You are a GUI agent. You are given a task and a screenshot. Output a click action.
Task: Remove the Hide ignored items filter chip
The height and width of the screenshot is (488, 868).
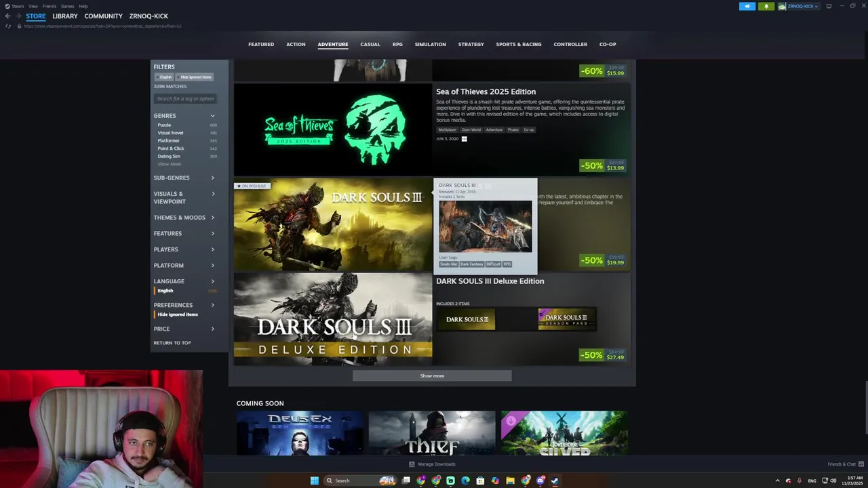195,77
